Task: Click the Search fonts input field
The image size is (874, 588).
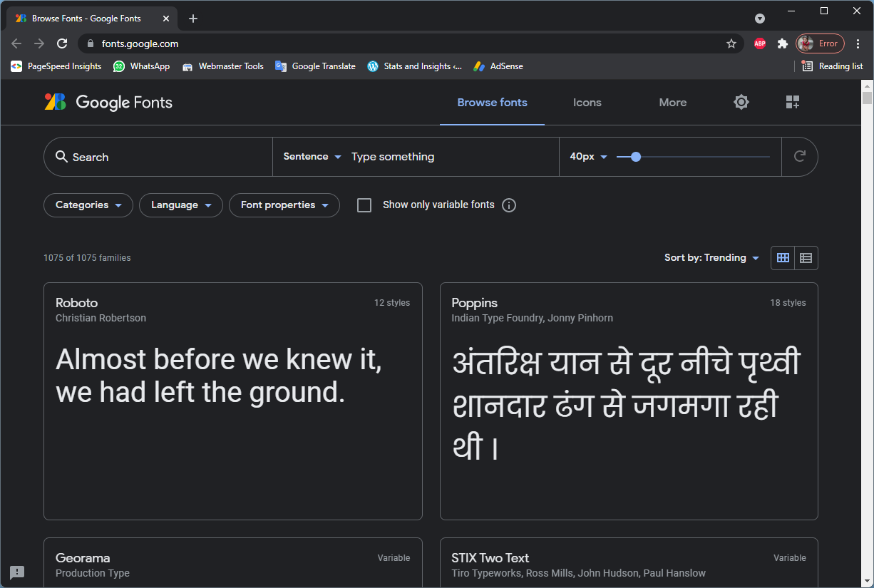Action: click(158, 157)
